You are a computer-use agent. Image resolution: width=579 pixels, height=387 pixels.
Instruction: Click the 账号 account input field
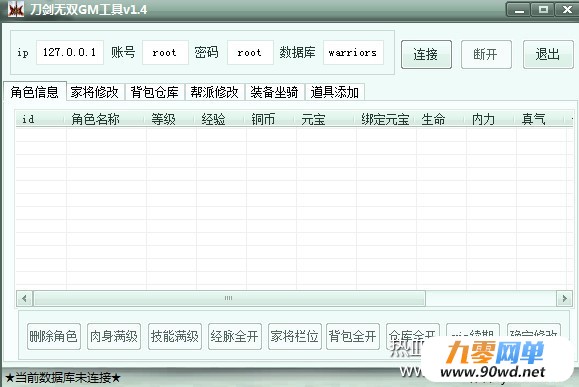point(165,52)
